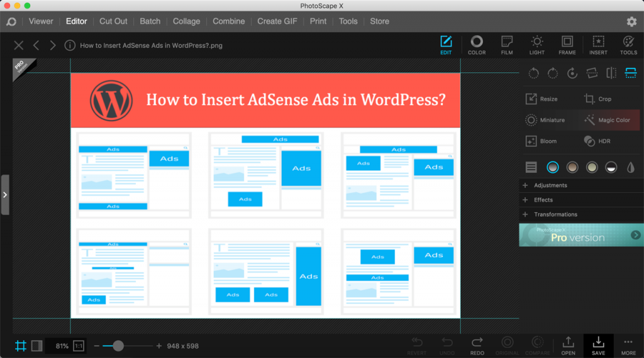Click the zoom slider handle
644x358 pixels.
118,346
